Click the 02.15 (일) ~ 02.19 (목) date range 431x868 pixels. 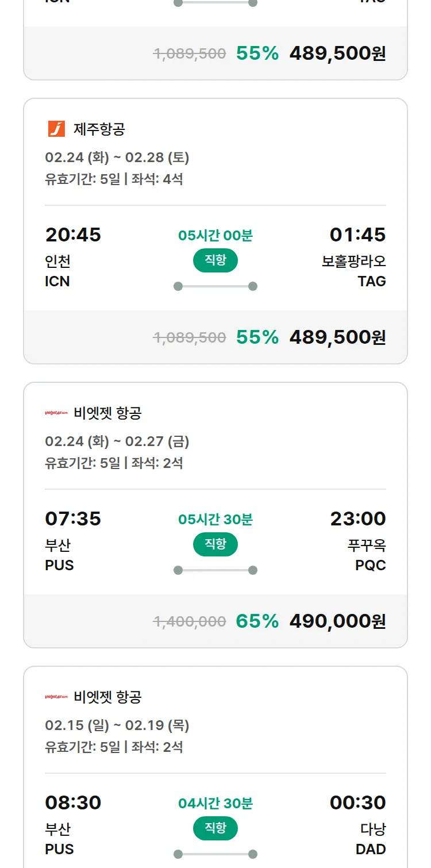pyautogui.click(x=117, y=725)
